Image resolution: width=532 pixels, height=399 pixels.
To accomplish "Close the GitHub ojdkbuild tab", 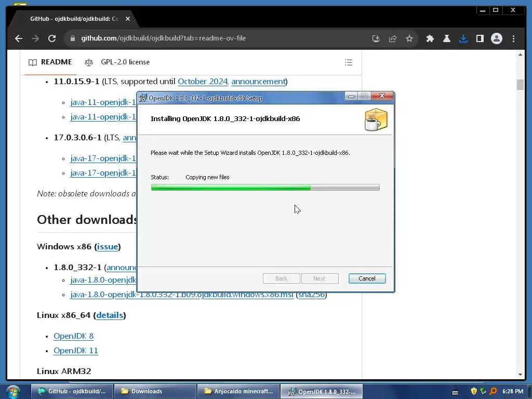I will coord(128,19).
